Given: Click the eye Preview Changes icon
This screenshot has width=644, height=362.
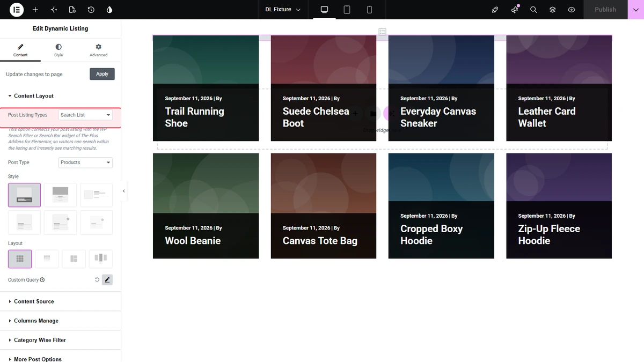Looking at the screenshot, I should [572, 10].
